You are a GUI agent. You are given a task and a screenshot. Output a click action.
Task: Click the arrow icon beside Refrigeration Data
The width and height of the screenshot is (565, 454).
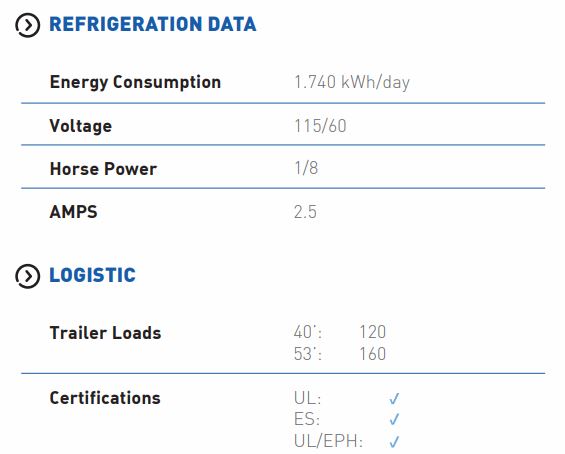point(27,25)
